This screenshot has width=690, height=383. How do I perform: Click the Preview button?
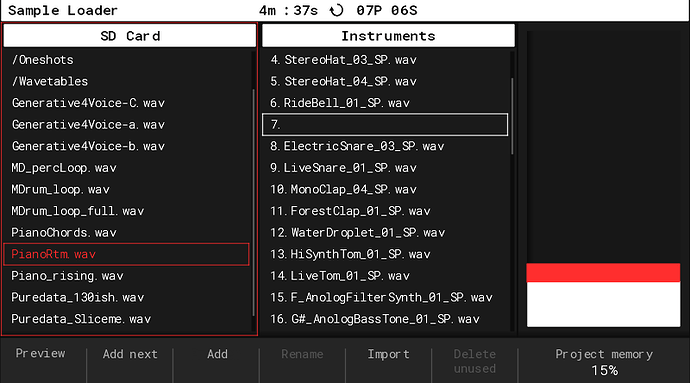tap(40, 354)
